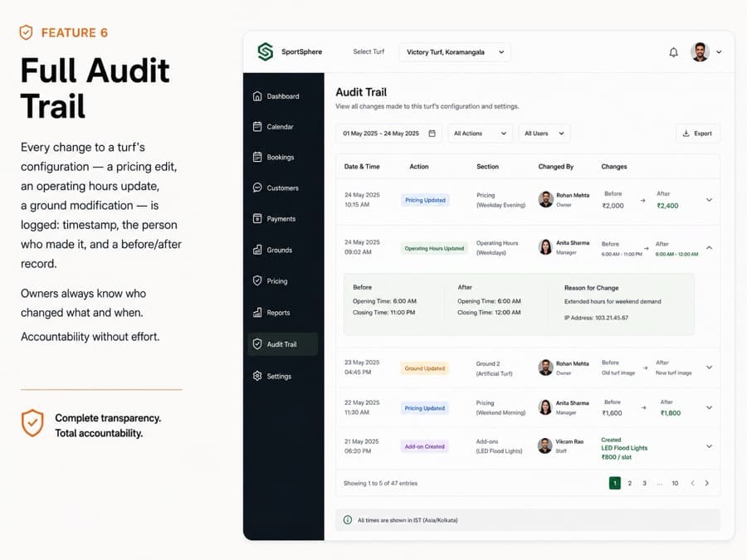Click the info icon beside timezone note
The height and width of the screenshot is (560, 747).
pyautogui.click(x=348, y=519)
